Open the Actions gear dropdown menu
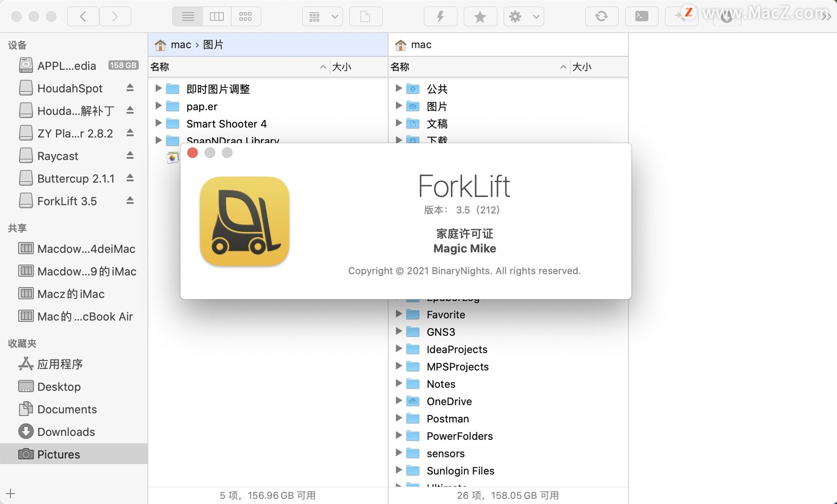Viewport: 837px width, 504px height. (523, 16)
